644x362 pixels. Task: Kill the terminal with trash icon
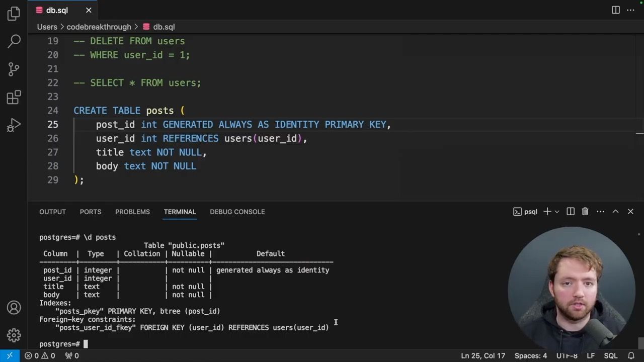coord(585,212)
